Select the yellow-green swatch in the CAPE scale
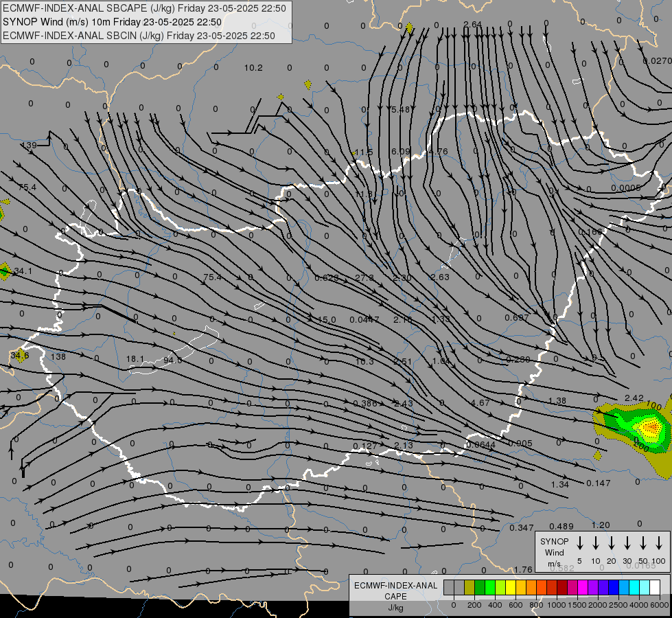Image resolution: width=672 pixels, height=618 pixels. coord(500,588)
